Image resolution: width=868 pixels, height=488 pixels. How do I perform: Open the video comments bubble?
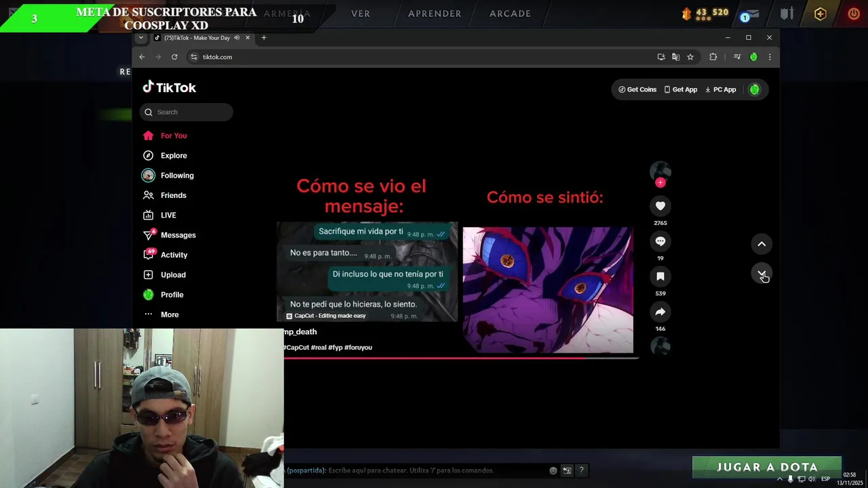click(660, 241)
